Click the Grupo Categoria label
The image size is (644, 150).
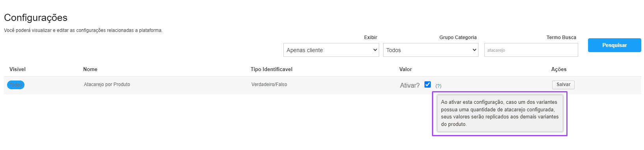[458, 37]
